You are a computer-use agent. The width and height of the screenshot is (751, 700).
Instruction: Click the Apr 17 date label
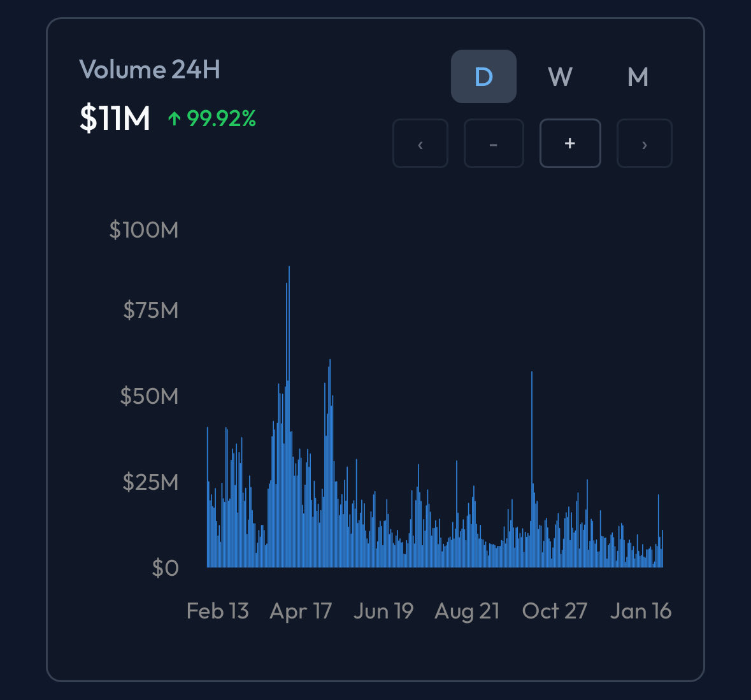pyautogui.click(x=301, y=611)
